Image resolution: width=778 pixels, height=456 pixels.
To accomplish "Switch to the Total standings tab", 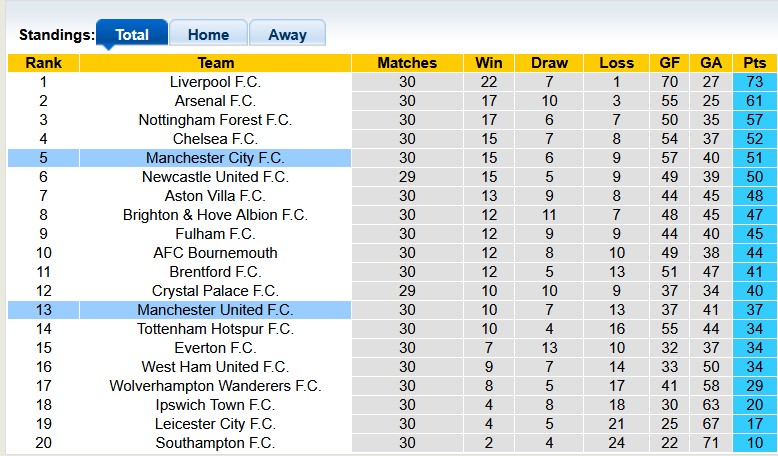I will click(132, 34).
